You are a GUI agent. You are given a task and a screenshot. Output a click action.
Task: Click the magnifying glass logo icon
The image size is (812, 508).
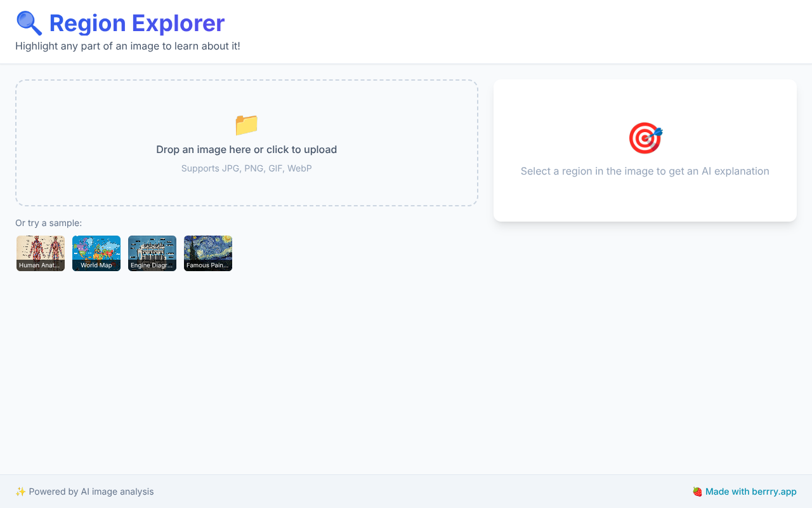29,23
